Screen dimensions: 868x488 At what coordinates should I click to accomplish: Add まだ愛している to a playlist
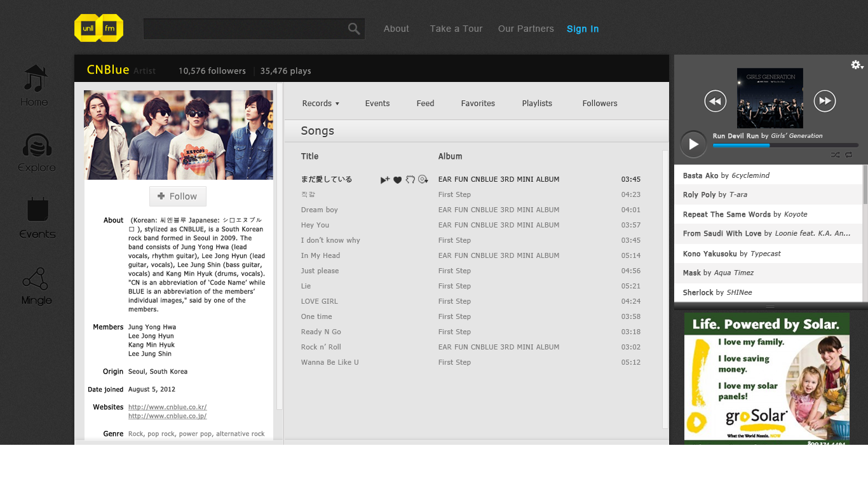[x=423, y=180]
